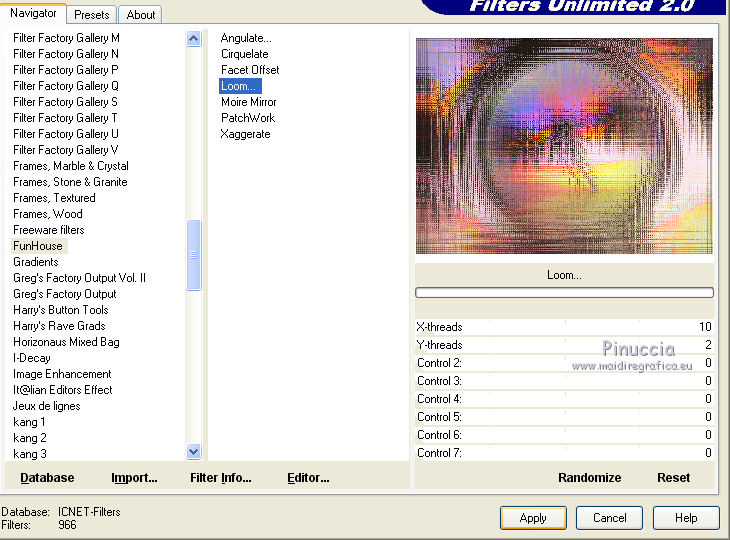Open the Help button
This screenshot has width=730, height=540.
pyautogui.click(x=686, y=518)
